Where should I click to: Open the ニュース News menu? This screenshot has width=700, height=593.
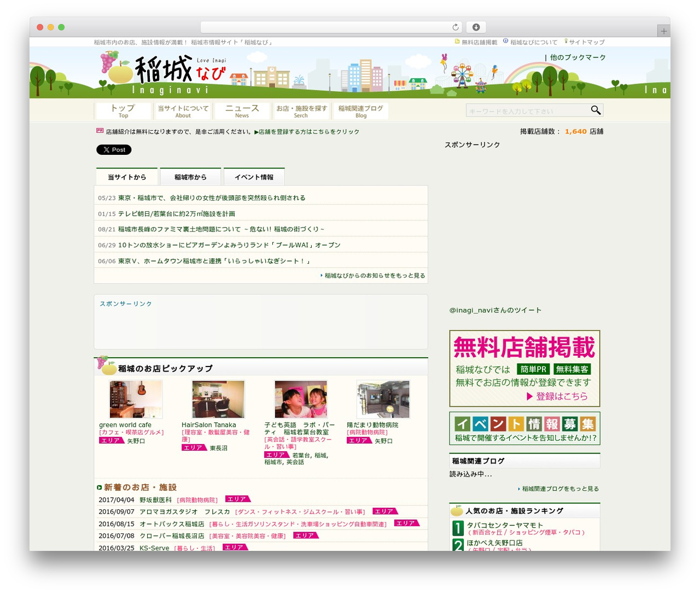point(242,111)
